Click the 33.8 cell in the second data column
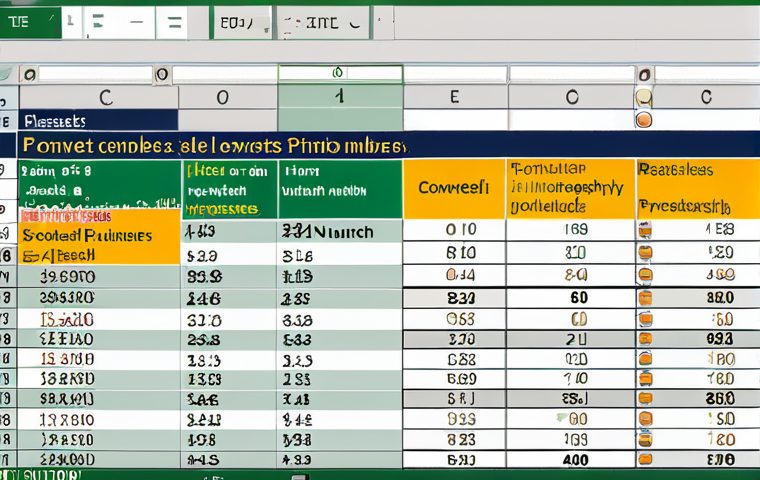Image resolution: width=760 pixels, height=480 pixels. pyautogui.click(x=229, y=276)
